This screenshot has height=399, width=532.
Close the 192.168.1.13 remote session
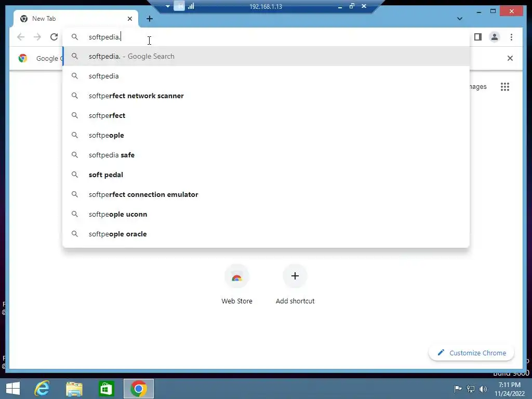[364, 6]
